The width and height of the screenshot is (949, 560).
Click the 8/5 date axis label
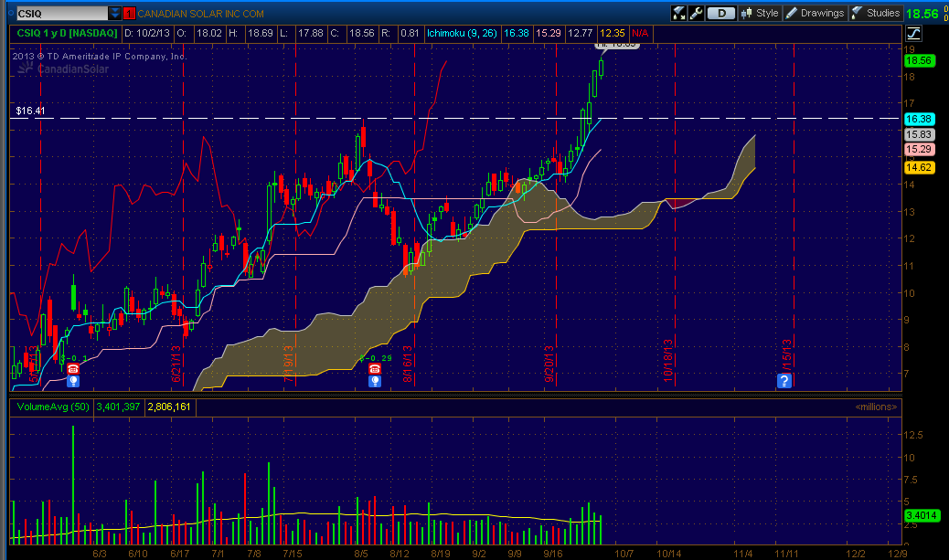361,554
